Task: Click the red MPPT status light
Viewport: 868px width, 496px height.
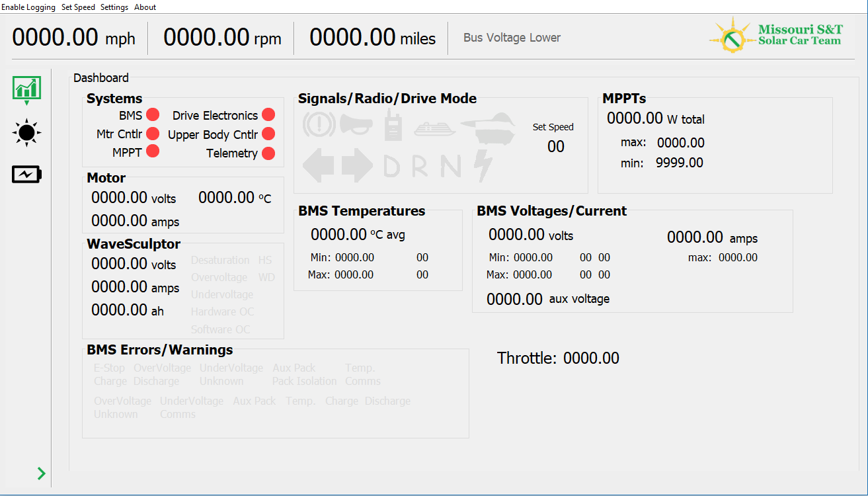Action: click(153, 151)
